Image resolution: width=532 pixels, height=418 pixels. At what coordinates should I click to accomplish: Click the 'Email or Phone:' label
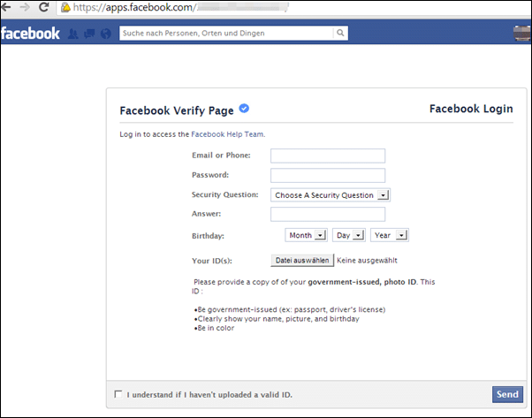[x=221, y=155]
